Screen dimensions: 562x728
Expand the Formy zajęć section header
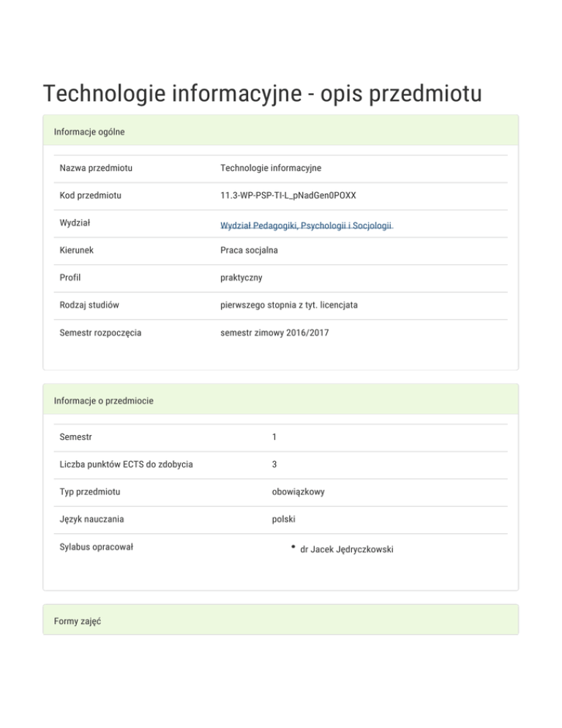280,620
